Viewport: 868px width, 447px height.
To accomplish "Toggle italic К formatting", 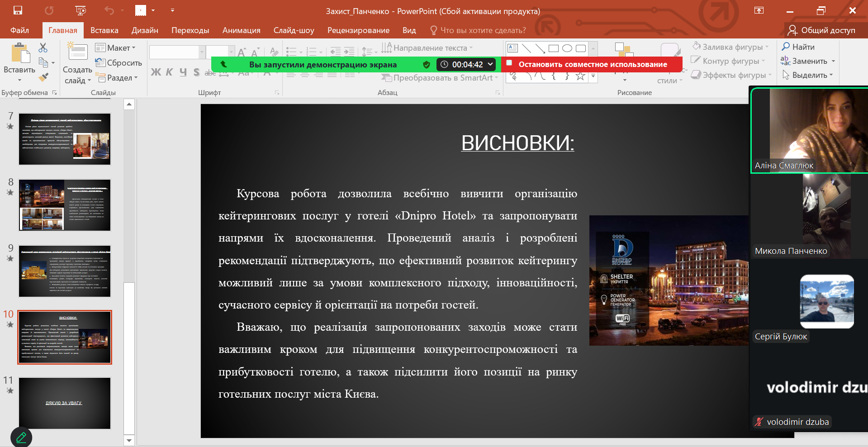I will click(169, 72).
